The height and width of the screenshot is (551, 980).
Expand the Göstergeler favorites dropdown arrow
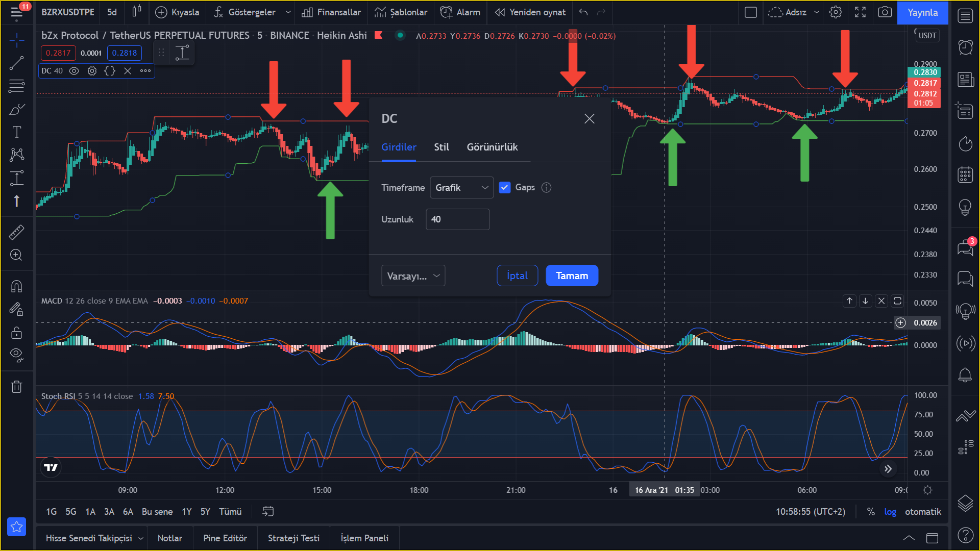coord(288,12)
